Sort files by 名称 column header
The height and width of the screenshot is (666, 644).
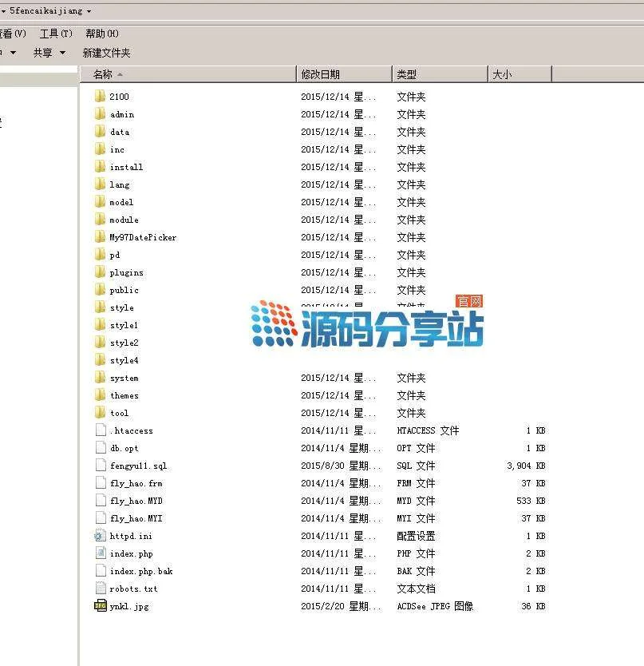tap(104, 74)
